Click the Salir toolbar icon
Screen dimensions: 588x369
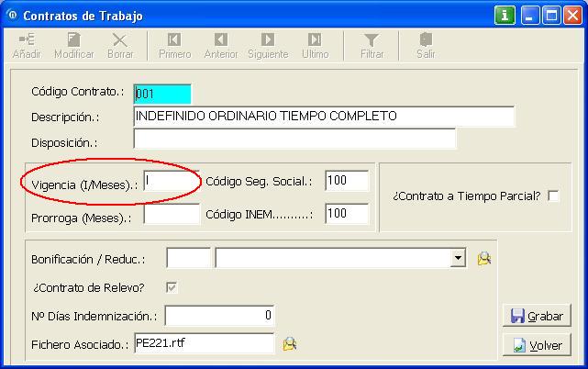(426, 46)
